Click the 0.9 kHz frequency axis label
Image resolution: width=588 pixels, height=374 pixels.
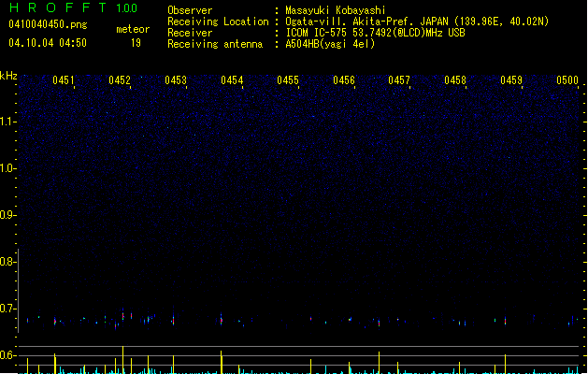[7, 214]
